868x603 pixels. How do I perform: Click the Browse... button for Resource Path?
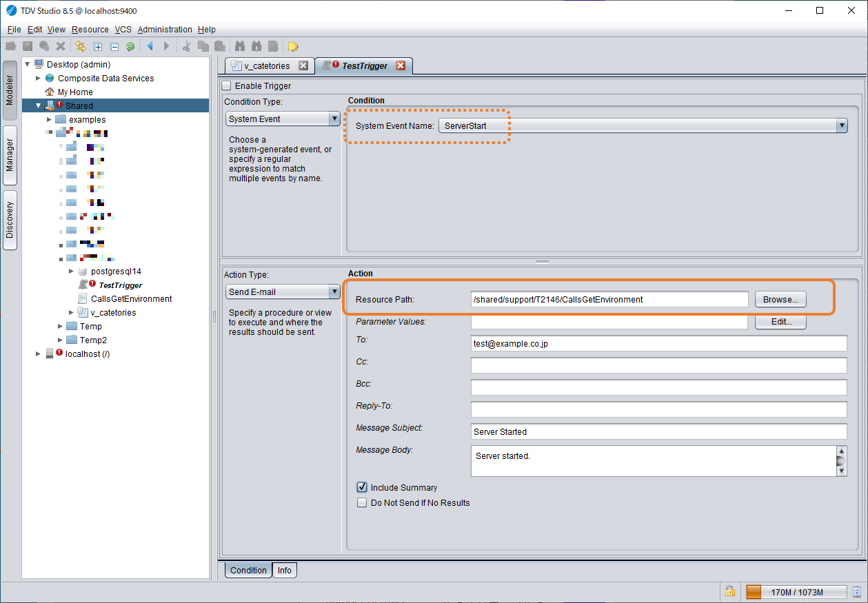coord(780,300)
